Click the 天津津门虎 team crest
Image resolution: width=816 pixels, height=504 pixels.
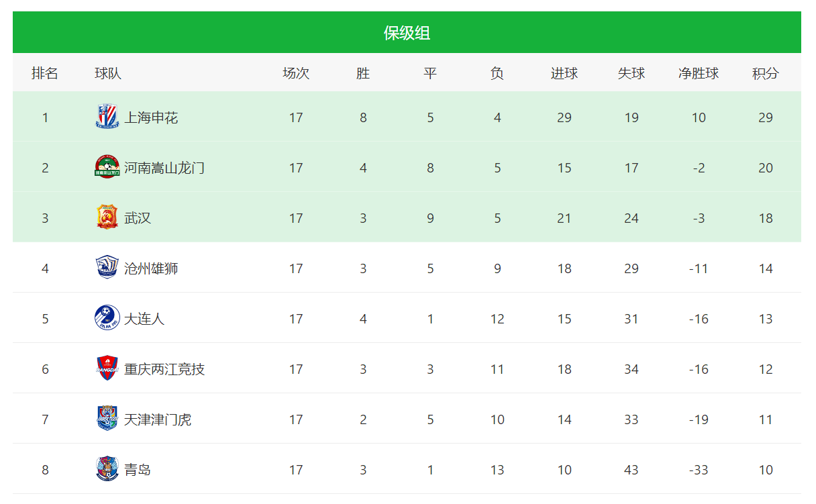tap(107, 419)
